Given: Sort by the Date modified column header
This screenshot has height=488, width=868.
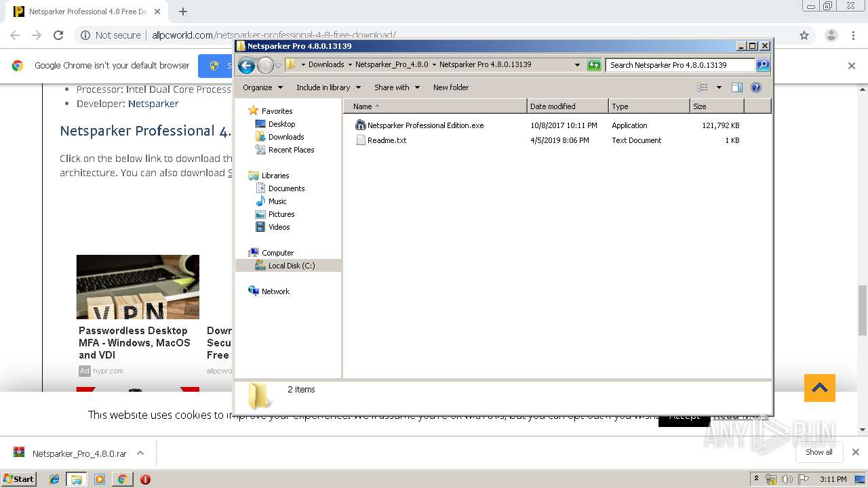Looking at the screenshot, I should pyautogui.click(x=568, y=106).
